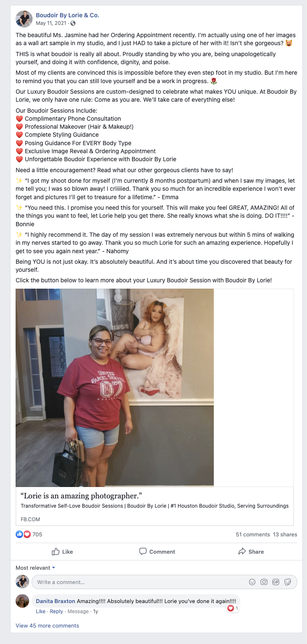Open the 51 comments list
The width and height of the screenshot is (307, 644).
253,534
